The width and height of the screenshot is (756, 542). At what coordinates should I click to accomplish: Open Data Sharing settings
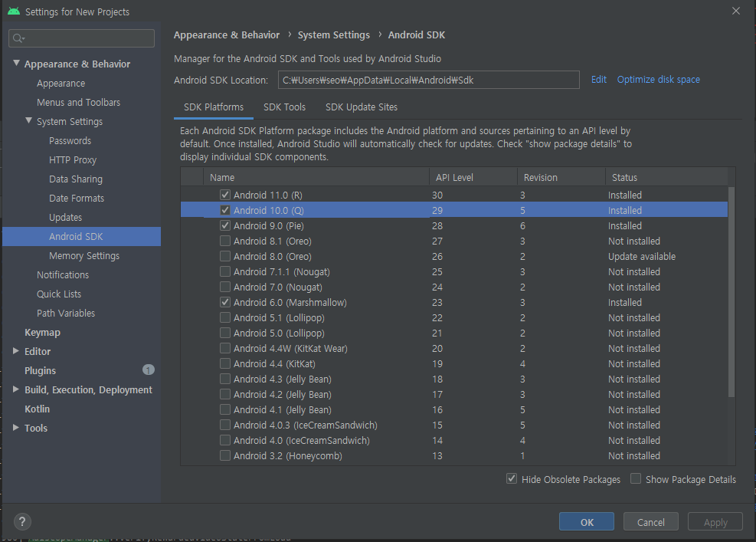pyautogui.click(x=76, y=179)
